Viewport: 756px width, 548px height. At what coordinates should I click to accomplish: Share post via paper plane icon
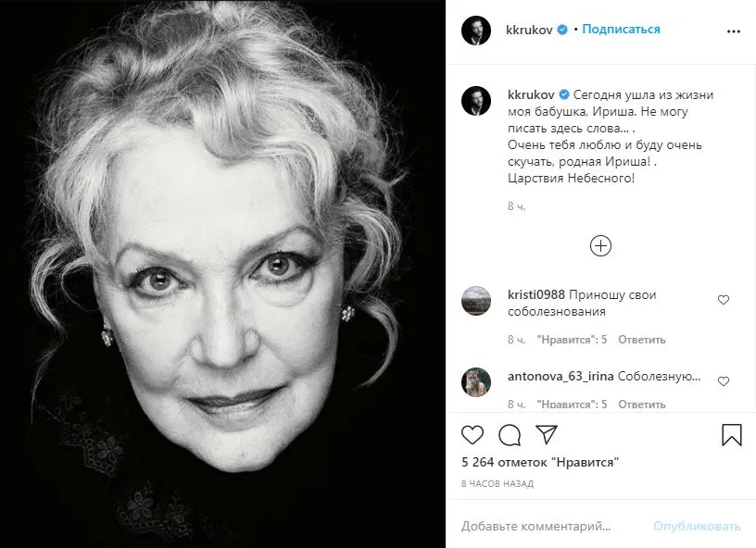547,434
